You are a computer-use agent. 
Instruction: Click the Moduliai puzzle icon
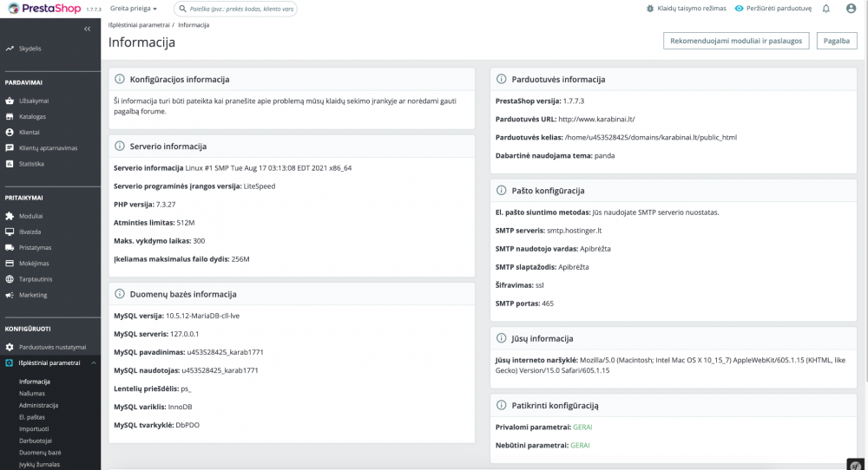tap(10, 216)
